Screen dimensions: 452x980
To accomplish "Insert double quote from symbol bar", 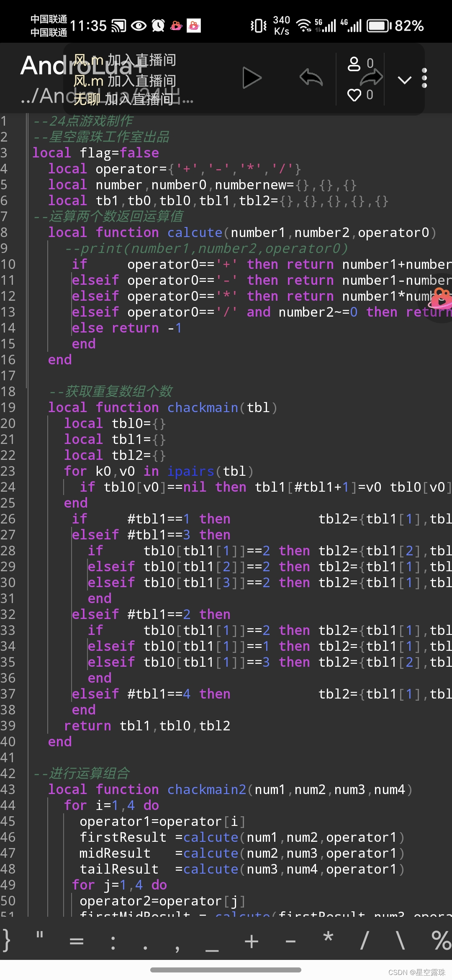I will [x=40, y=935].
